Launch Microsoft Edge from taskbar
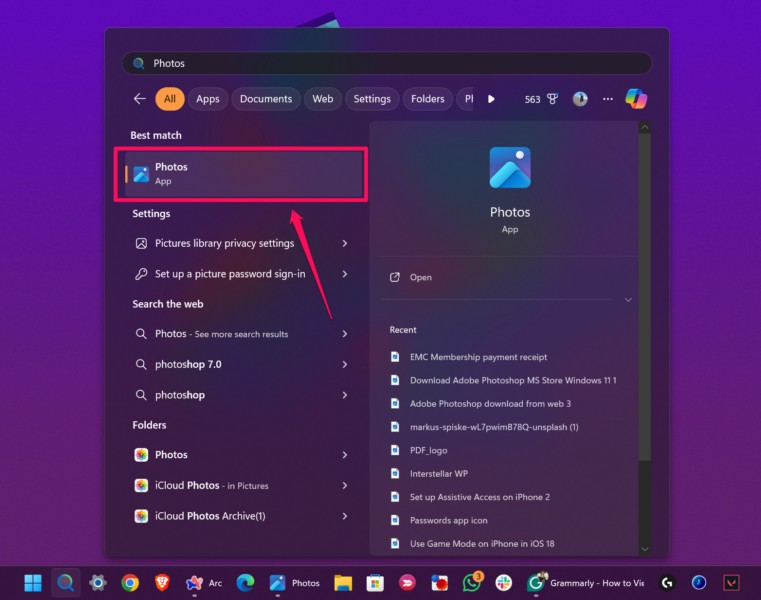Image resolution: width=761 pixels, height=600 pixels. (245, 583)
